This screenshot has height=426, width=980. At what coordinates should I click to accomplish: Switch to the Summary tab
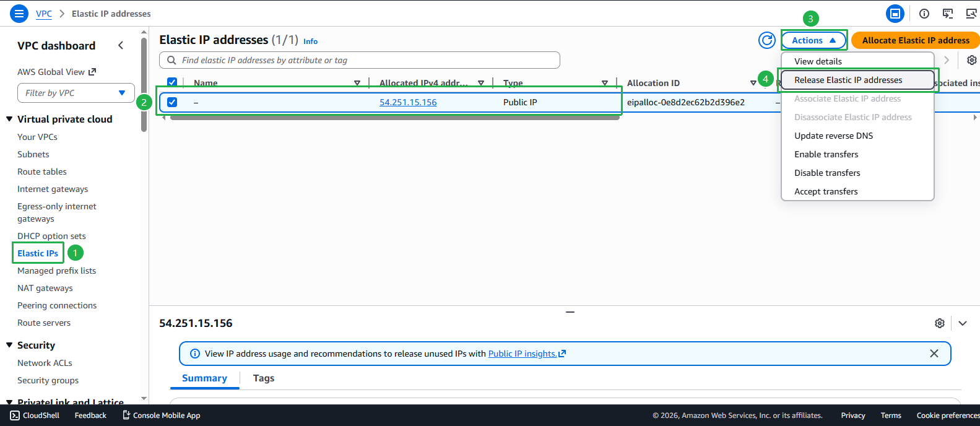click(x=204, y=378)
